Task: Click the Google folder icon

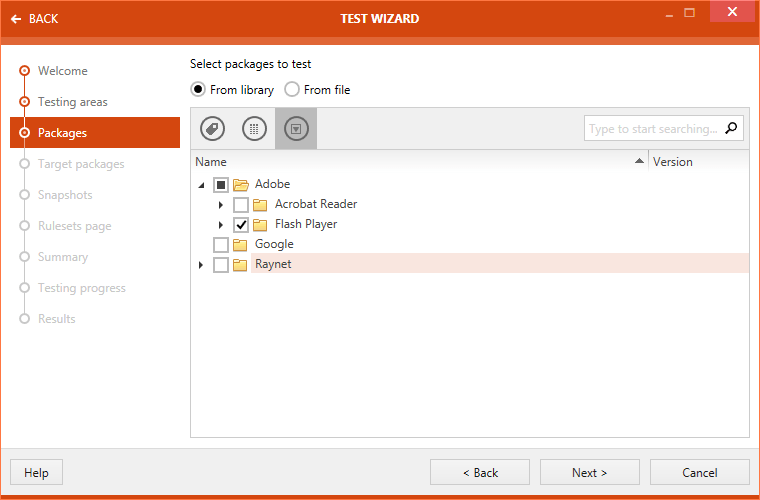Action: pyautogui.click(x=240, y=245)
